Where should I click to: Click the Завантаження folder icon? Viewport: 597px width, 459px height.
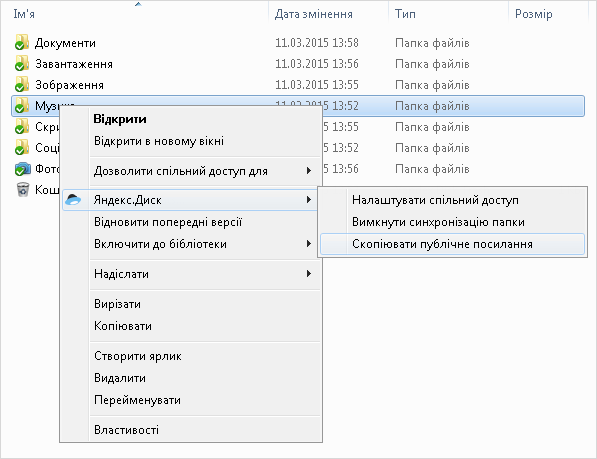[x=22, y=64]
